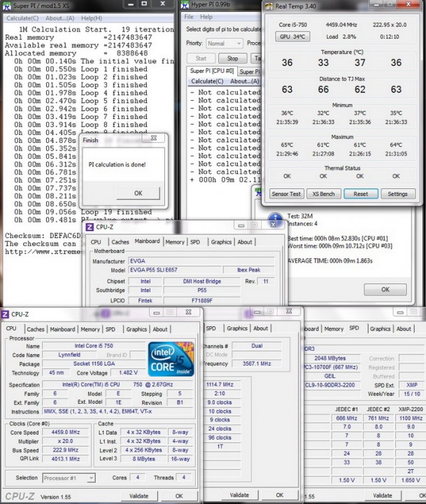Image resolution: width=426 pixels, height=504 pixels.
Task: Run XS Bench in Real Temp
Action: [x=323, y=194]
